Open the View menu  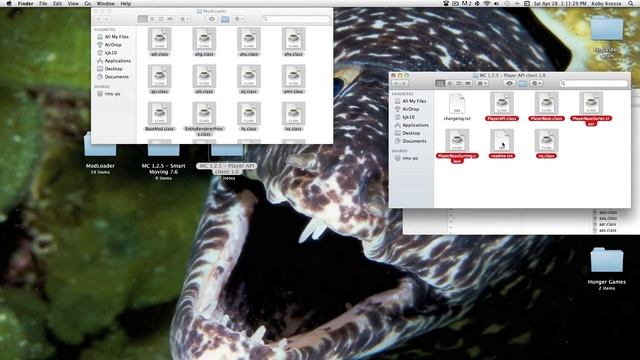[73, 3]
